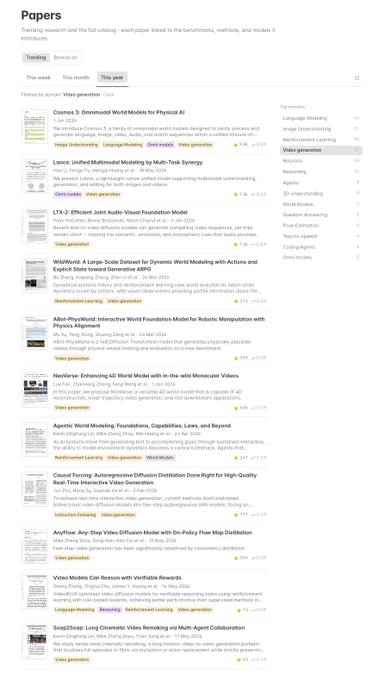Image resolution: width=372 pixels, height=680 pixels.
Task: Open the NeoVerse 4D World Model paper title
Action: point(146,376)
